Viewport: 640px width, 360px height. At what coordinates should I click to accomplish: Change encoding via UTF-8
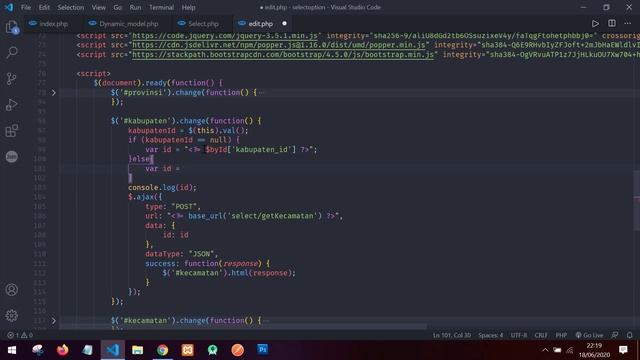[518, 335]
